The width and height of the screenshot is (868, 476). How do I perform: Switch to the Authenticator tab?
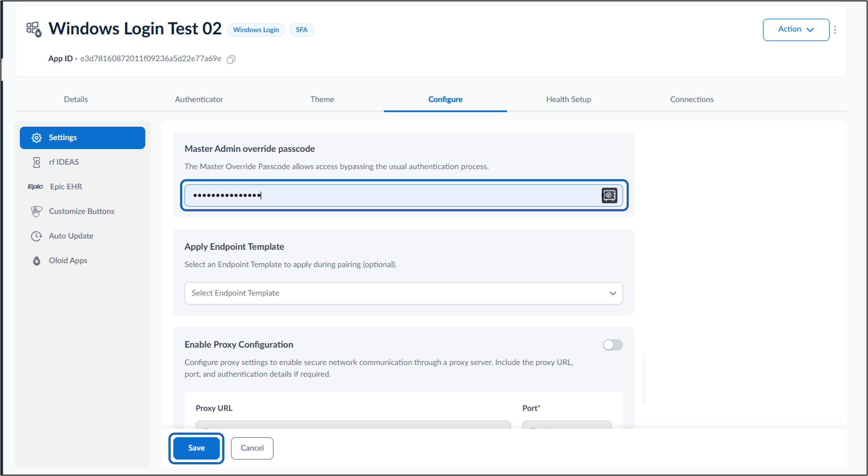(199, 99)
